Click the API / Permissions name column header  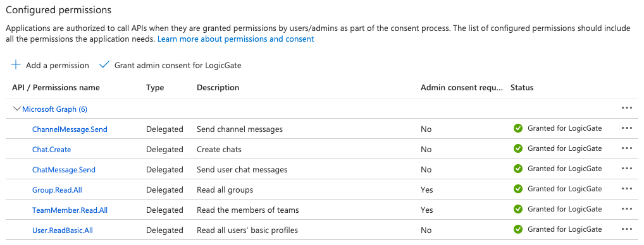point(56,88)
